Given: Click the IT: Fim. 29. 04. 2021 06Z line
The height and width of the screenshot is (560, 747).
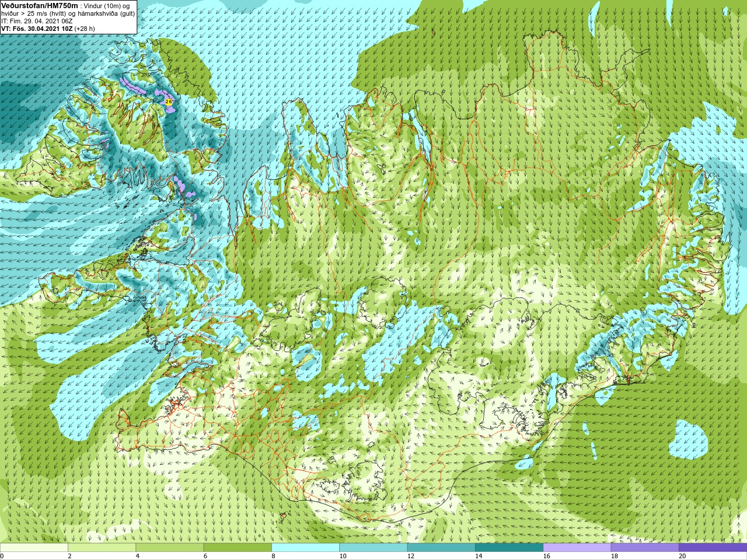Looking at the screenshot, I should coord(37,21).
